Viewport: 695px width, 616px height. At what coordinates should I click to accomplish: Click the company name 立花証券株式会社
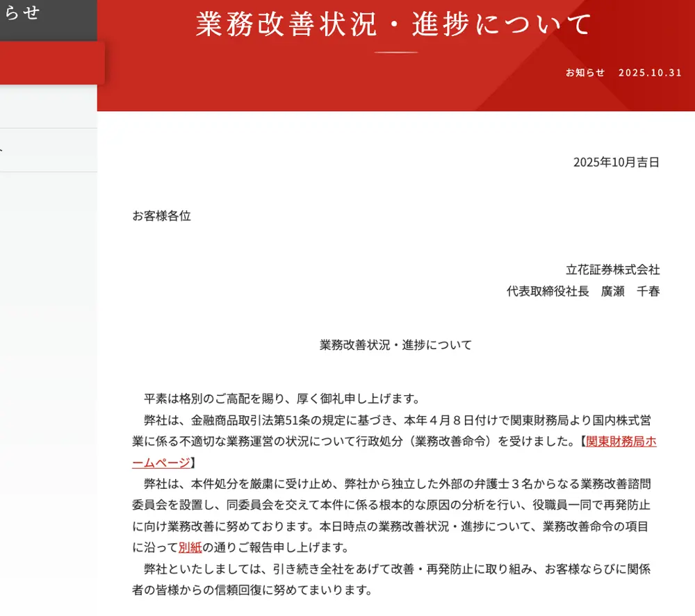coord(612,269)
